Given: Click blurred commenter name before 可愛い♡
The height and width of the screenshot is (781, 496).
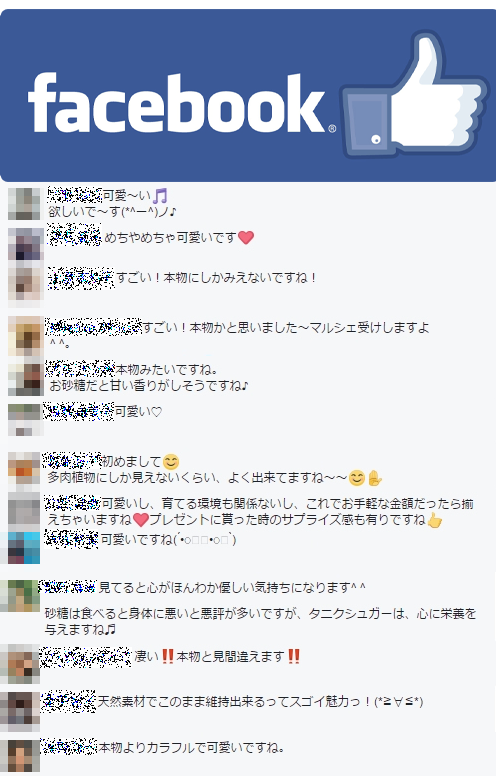Looking at the screenshot, I should [78, 411].
